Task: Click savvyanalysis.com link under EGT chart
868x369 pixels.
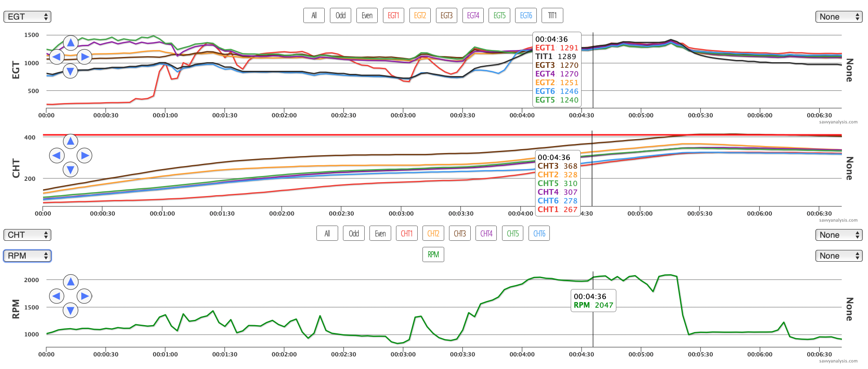Action: tap(838, 122)
